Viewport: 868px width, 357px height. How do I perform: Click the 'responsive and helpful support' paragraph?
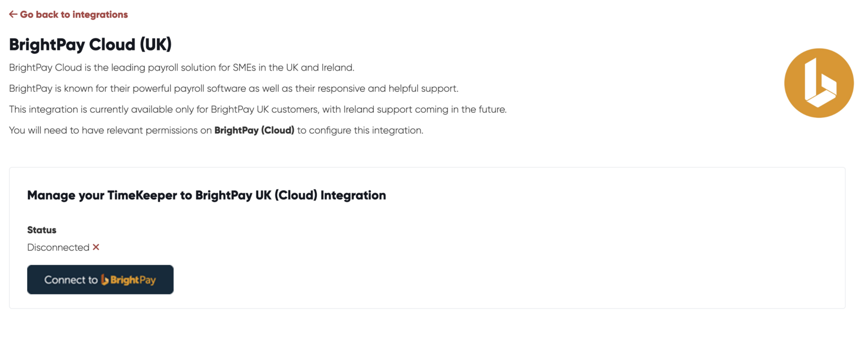point(234,88)
